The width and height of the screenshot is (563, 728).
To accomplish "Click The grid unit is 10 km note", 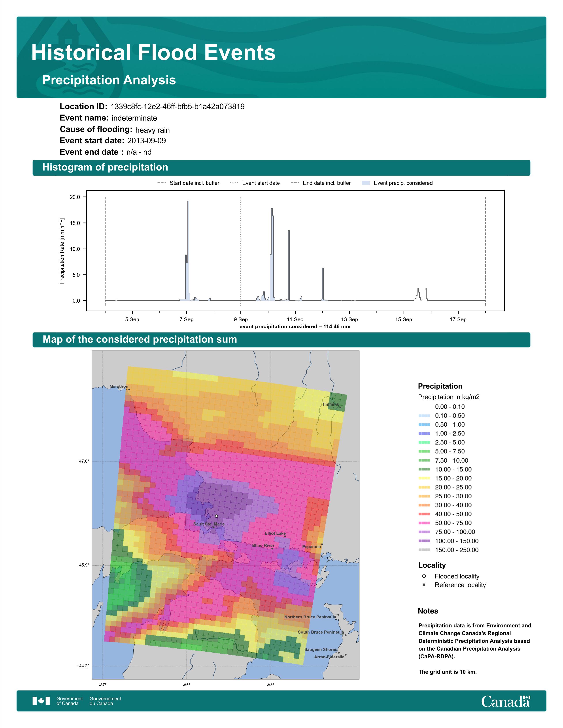I will pos(448,672).
